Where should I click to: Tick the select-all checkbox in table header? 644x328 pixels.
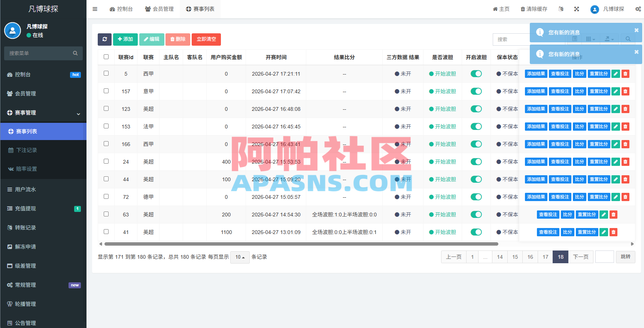pos(106,57)
